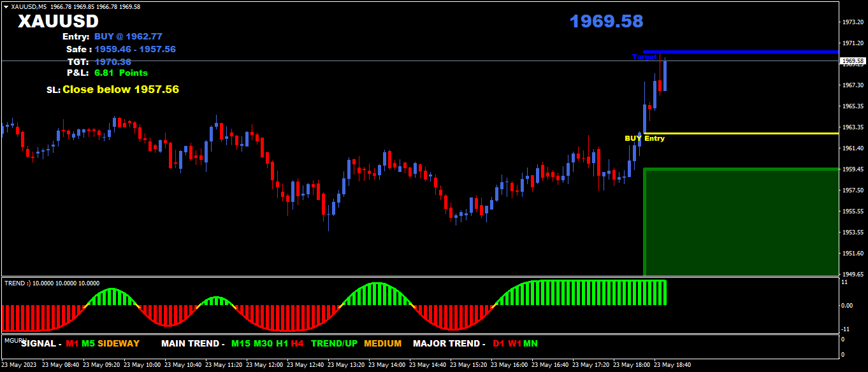Select the yellow BUY Entry horizontal line

tap(752, 133)
